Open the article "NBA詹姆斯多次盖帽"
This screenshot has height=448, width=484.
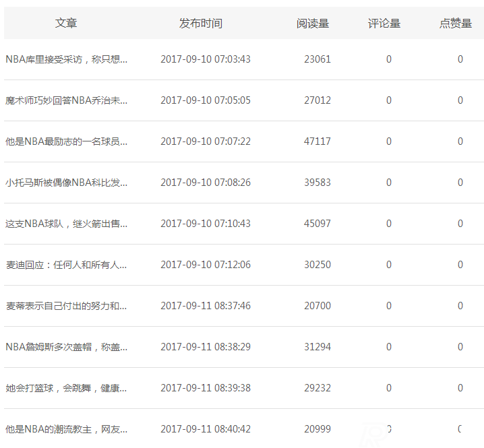[66, 347]
